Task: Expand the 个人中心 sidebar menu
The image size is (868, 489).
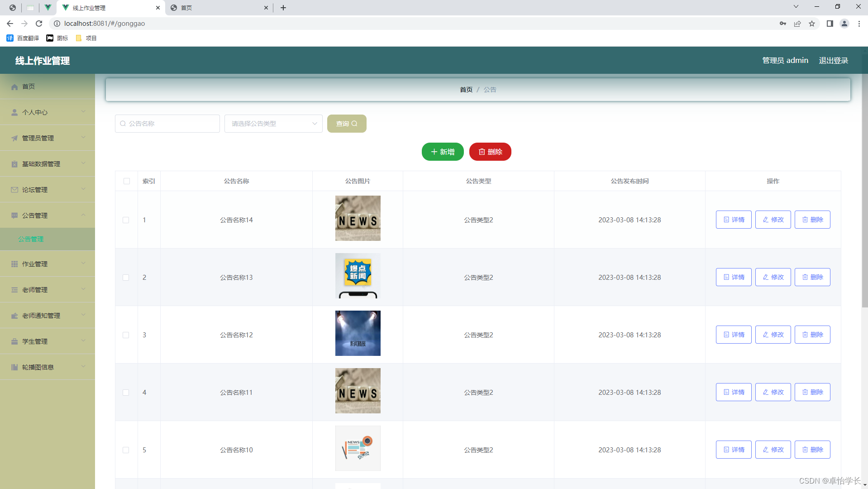Action: (x=48, y=112)
